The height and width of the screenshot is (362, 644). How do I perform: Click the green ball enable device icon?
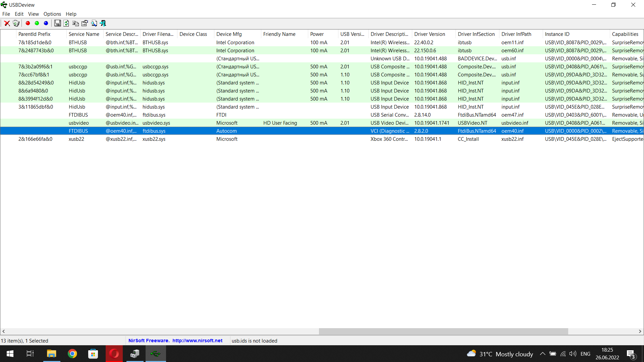[37, 23]
